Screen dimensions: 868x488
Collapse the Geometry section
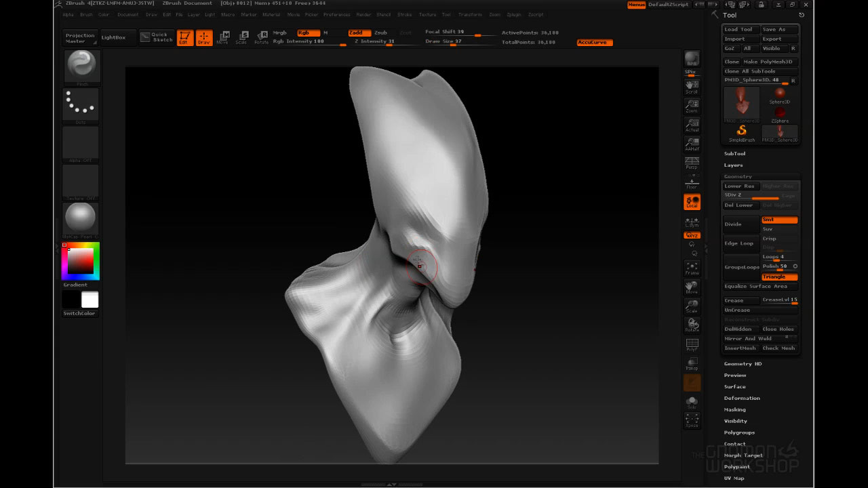click(738, 176)
